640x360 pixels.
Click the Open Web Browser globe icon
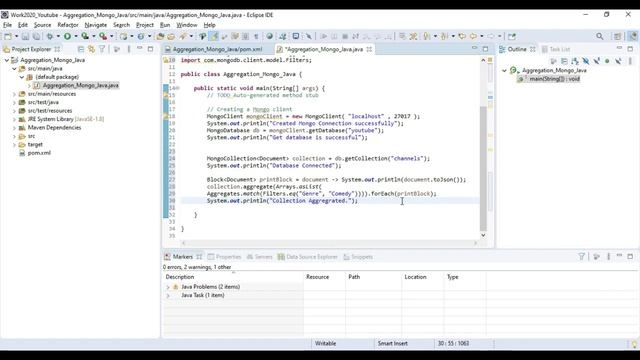269,36
